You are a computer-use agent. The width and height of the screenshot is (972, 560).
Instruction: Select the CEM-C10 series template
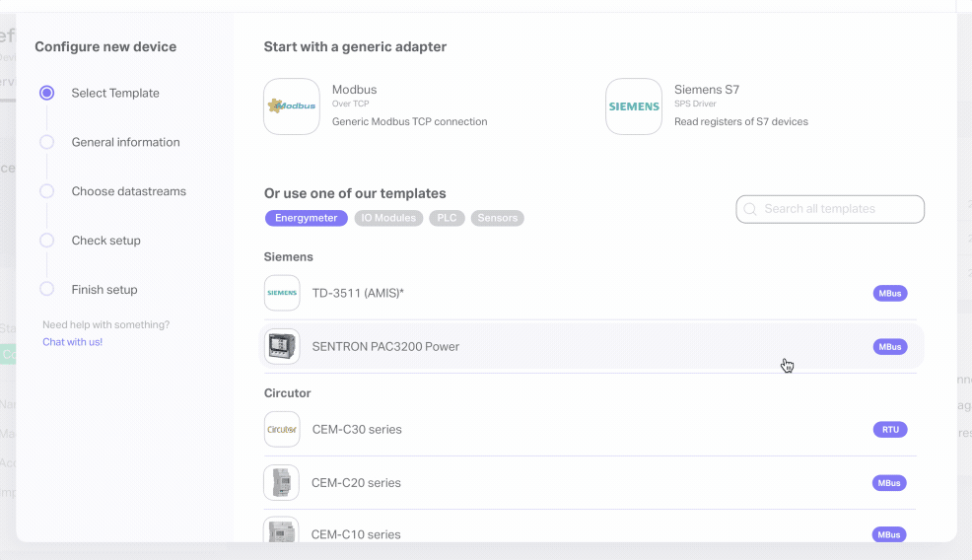pos(590,529)
